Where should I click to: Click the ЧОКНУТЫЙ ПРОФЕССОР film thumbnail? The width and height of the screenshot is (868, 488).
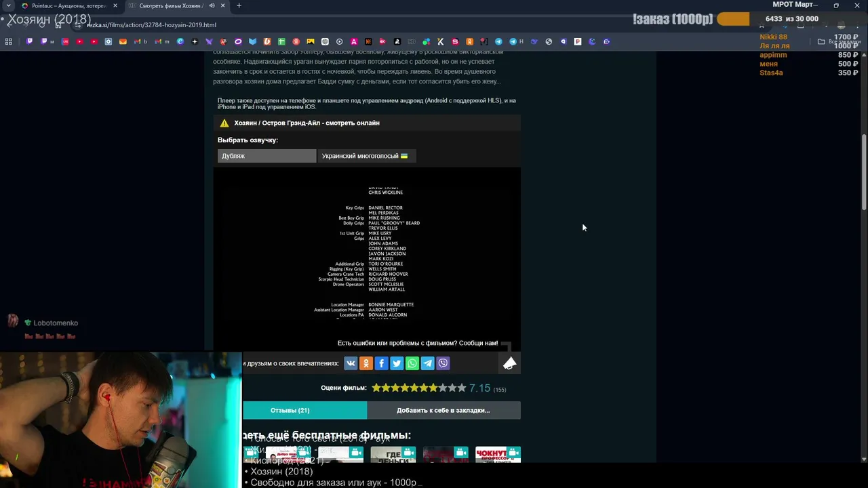[498, 455]
